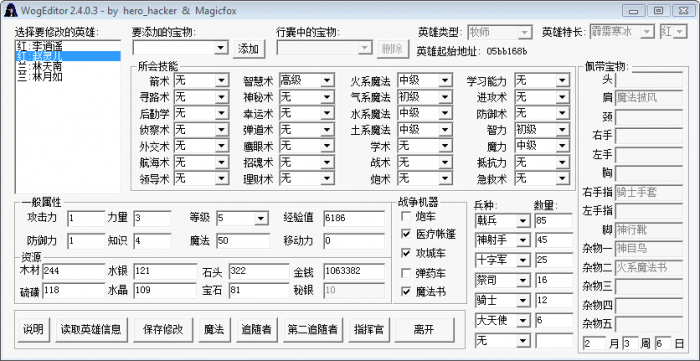
Task: Expand the 学习能力 skill dropdown
Action: [x=562, y=81]
